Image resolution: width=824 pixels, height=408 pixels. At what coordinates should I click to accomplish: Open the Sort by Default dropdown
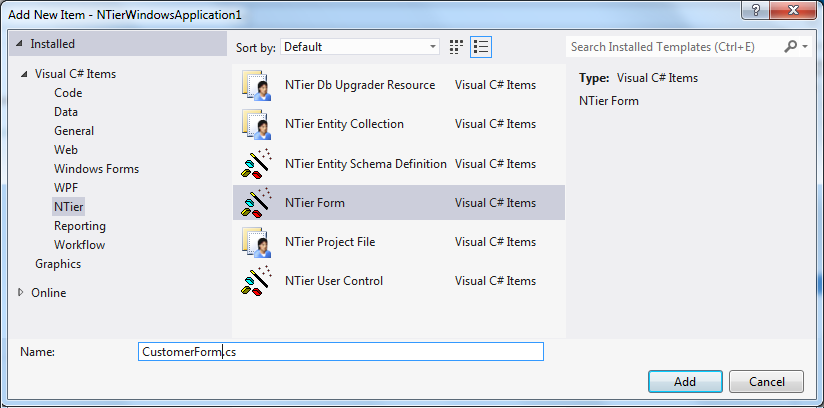pos(360,47)
